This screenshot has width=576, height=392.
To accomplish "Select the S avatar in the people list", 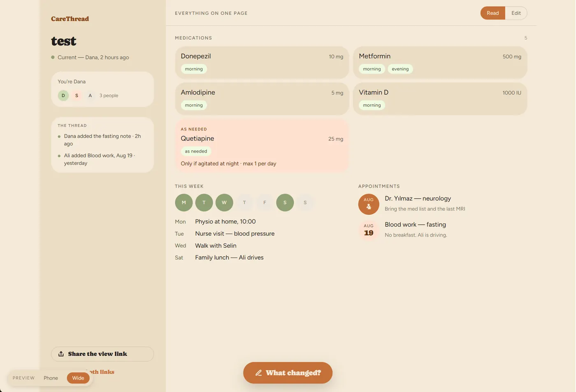I will click(77, 95).
